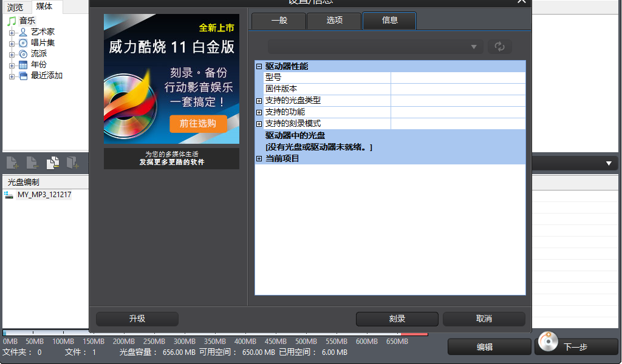This screenshot has width=622, height=364.
Task: Select 流派 in the media tree
Action: 38,54
